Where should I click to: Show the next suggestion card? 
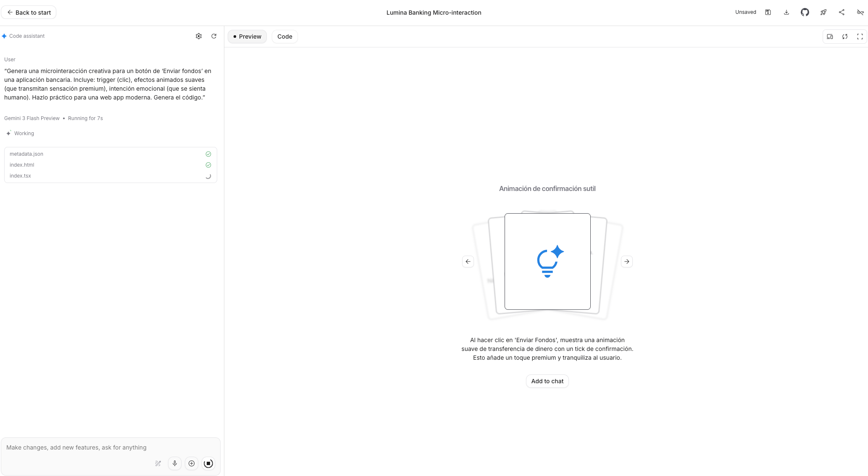click(627, 262)
